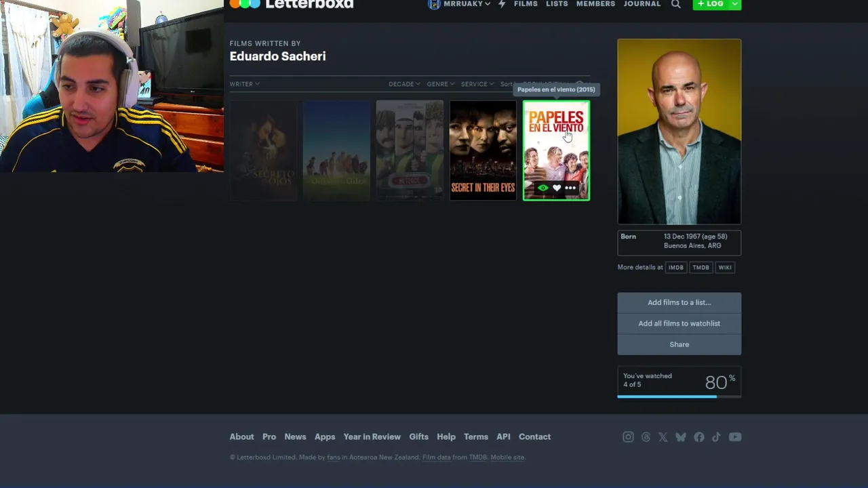Open the SERVICE filter dropdown
Image resolution: width=868 pixels, height=488 pixels.
(477, 84)
